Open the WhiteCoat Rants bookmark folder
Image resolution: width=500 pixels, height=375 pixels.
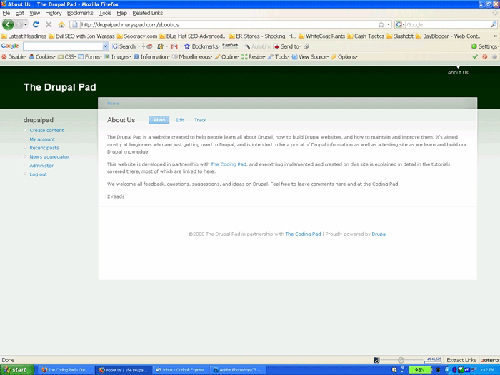click(x=322, y=36)
